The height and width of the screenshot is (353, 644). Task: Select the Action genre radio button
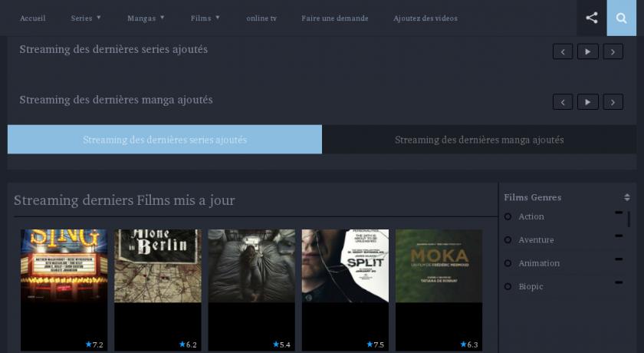(x=508, y=216)
